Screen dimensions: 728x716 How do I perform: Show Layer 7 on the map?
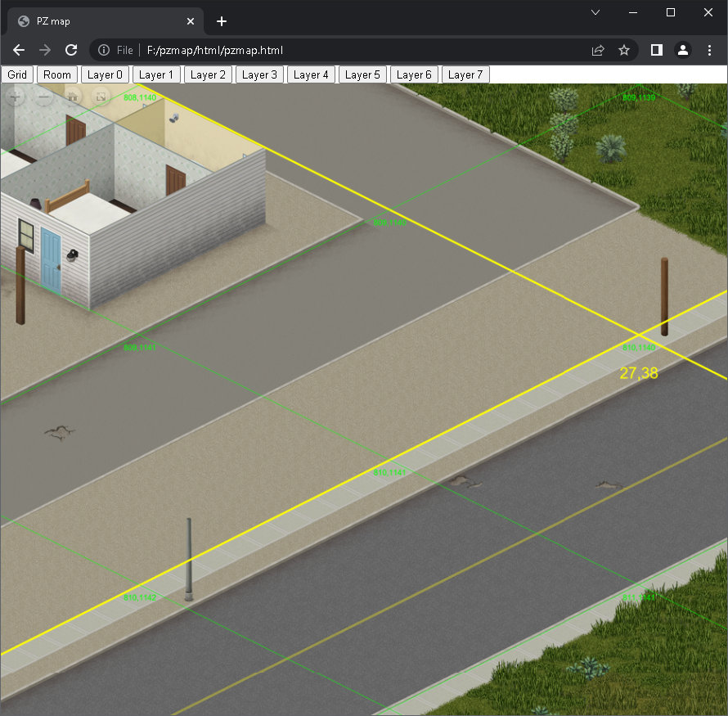[465, 74]
